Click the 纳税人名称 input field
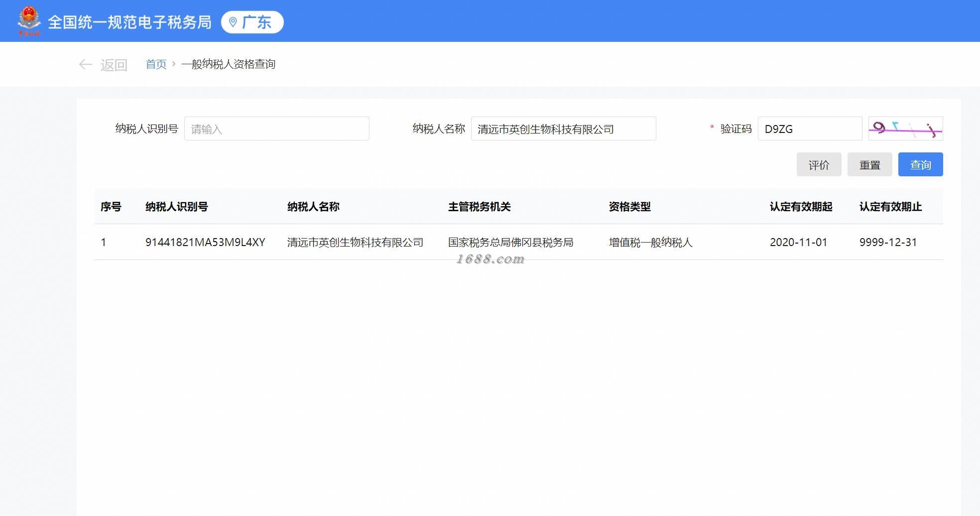 click(564, 129)
